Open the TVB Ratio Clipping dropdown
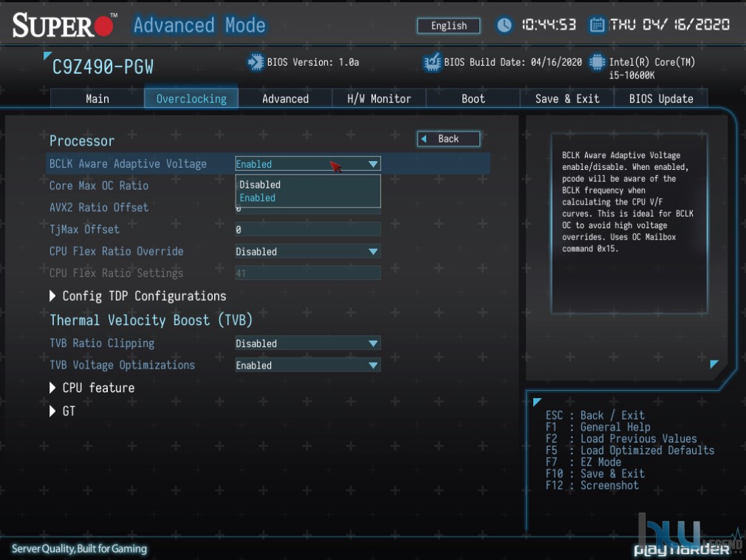 [x=308, y=343]
